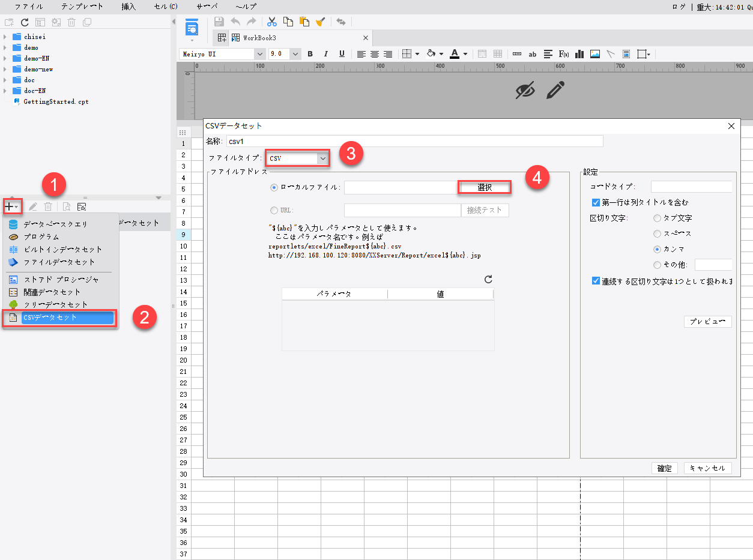Apply bold formatting from the toolbar

pyautogui.click(x=310, y=53)
